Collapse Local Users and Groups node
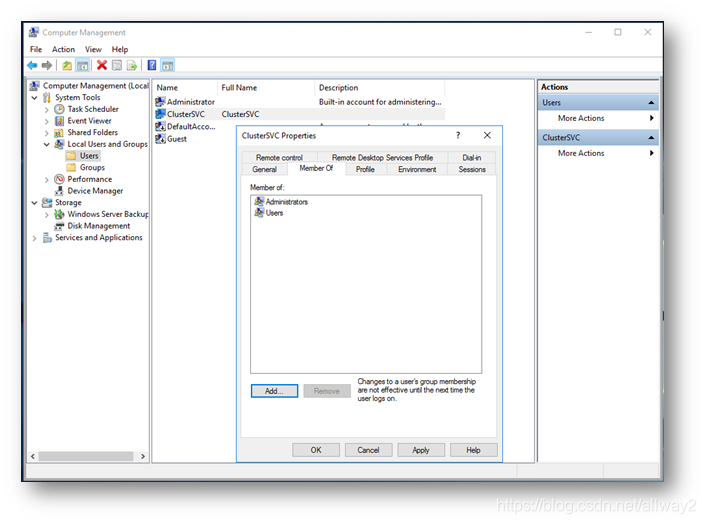Image resolution: width=706 pixels, height=524 pixels. pyautogui.click(x=47, y=144)
